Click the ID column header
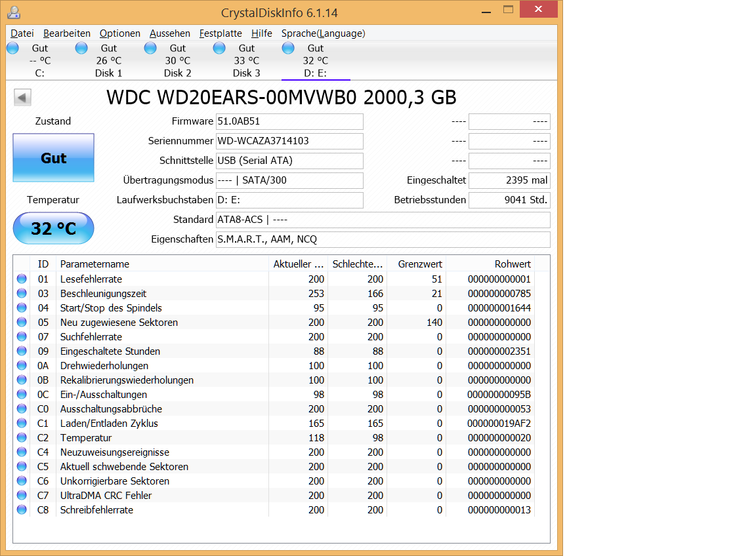This screenshot has height=556, width=756. click(43, 264)
